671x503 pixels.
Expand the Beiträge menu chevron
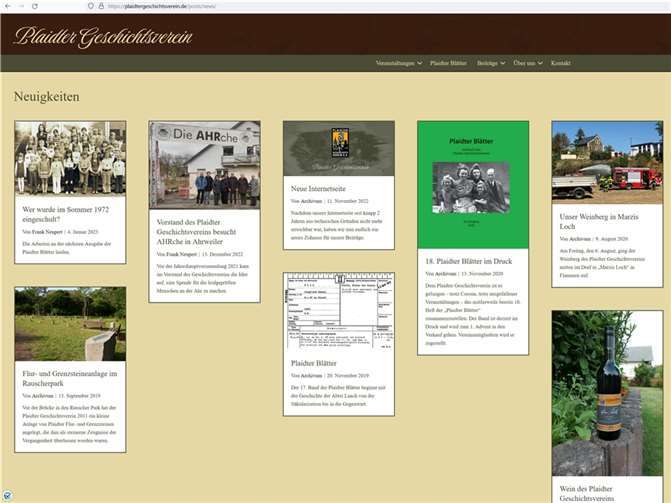click(x=503, y=63)
